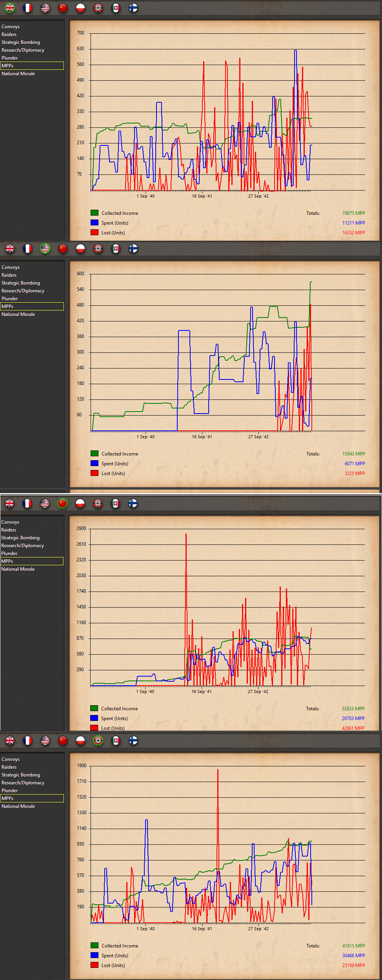This screenshot has height=980, width=382.
Task: Open Convoys in the topmost UK panel
Action: (x=11, y=27)
